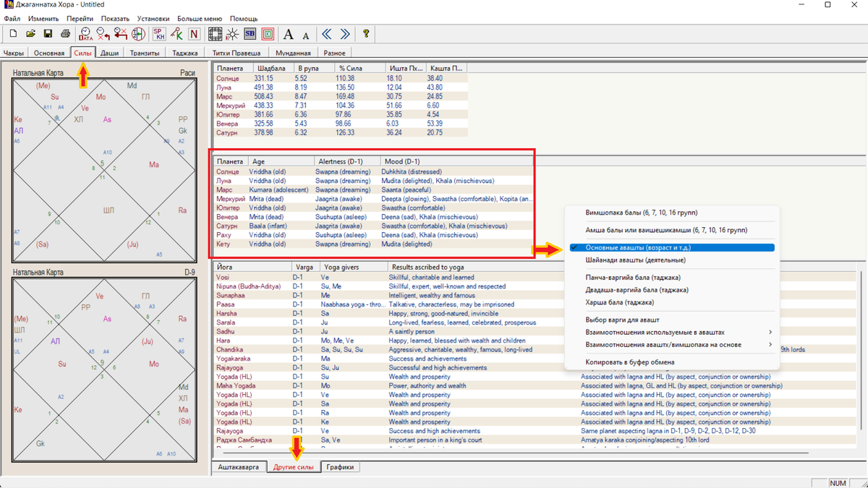Open the Перейти menu
Image resolution: width=868 pixels, height=488 pixels.
point(80,19)
